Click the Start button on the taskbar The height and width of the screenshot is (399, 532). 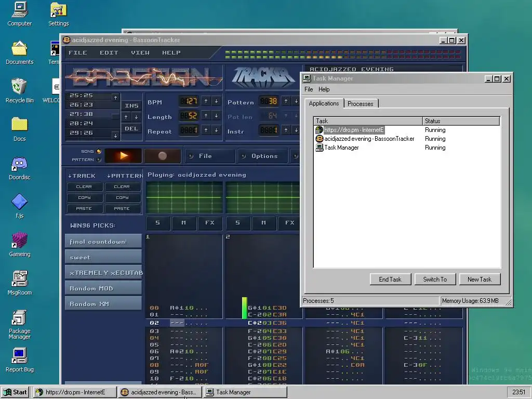pyautogui.click(x=16, y=392)
